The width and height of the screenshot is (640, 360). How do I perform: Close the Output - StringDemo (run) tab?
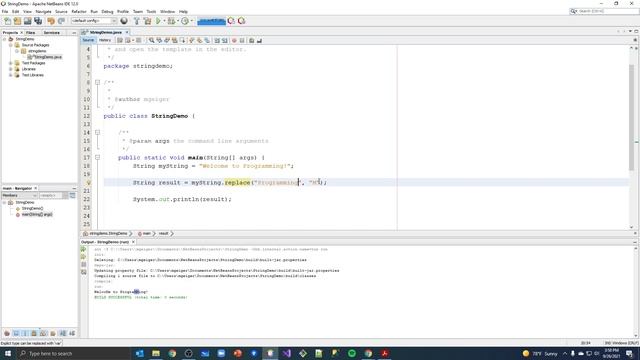[x=133, y=242]
